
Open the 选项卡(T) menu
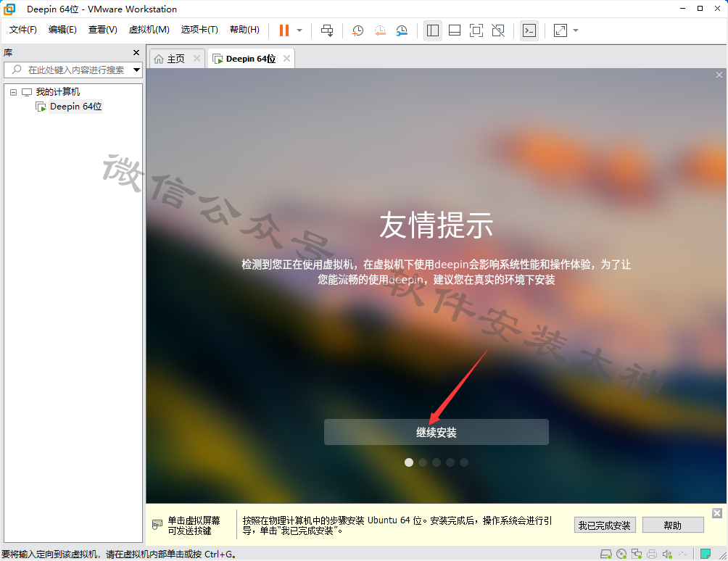199,30
